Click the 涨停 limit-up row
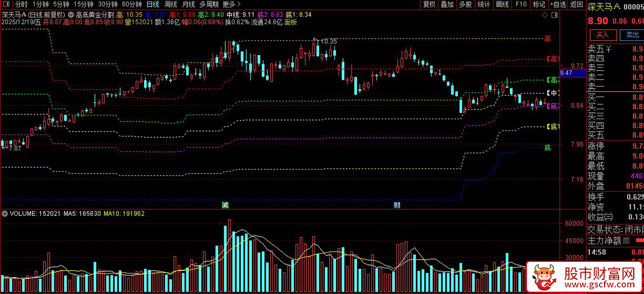 (x=615, y=146)
